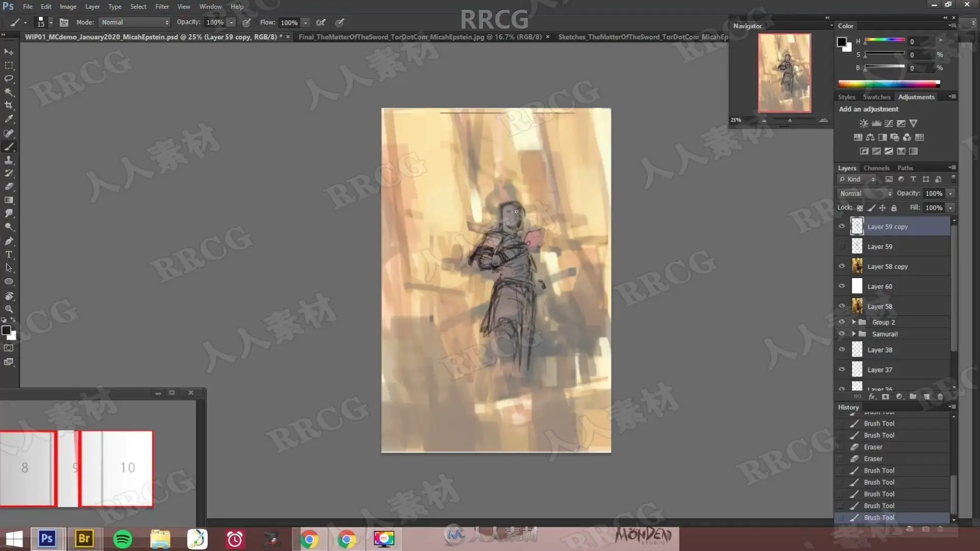Image resolution: width=980 pixels, height=551 pixels.
Task: Show Layer 59 by clicking its visibility box
Action: pyautogui.click(x=842, y=246)
